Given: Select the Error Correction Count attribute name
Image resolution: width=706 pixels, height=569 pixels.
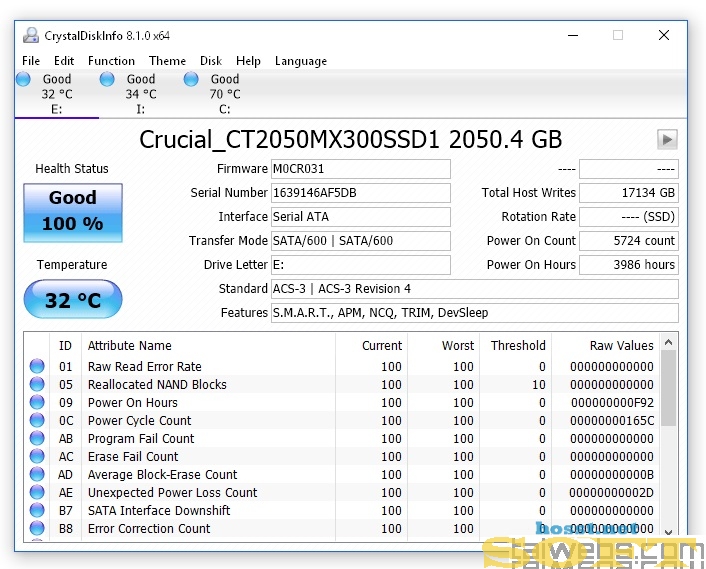Looking at the screenshot, I should click(x=149, y=528).
